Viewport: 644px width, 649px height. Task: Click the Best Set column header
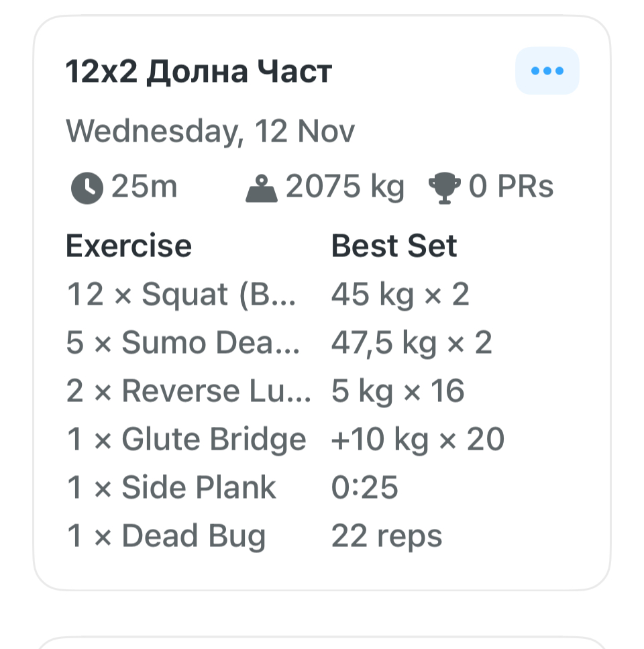click(394, 246)
